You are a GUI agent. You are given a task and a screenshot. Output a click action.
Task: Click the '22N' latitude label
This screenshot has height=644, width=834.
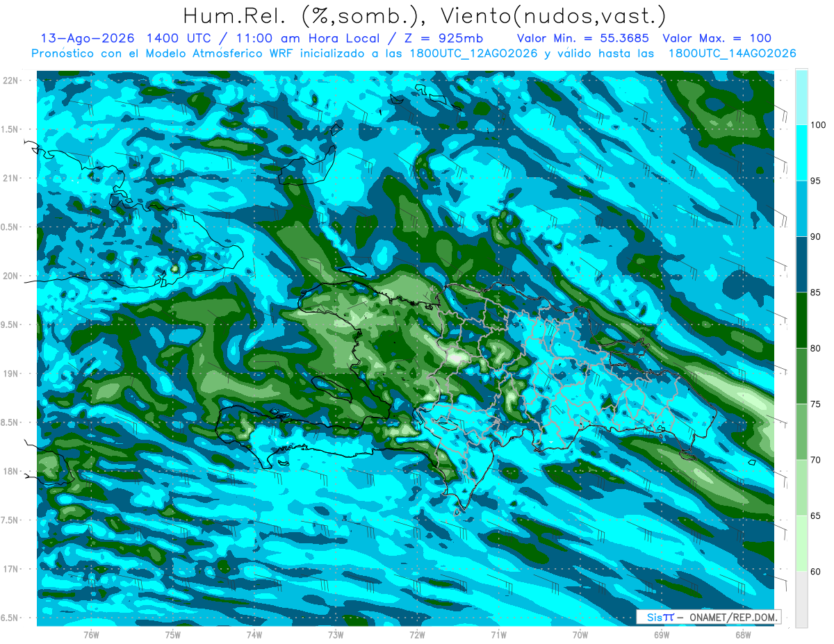pos(11,81)
